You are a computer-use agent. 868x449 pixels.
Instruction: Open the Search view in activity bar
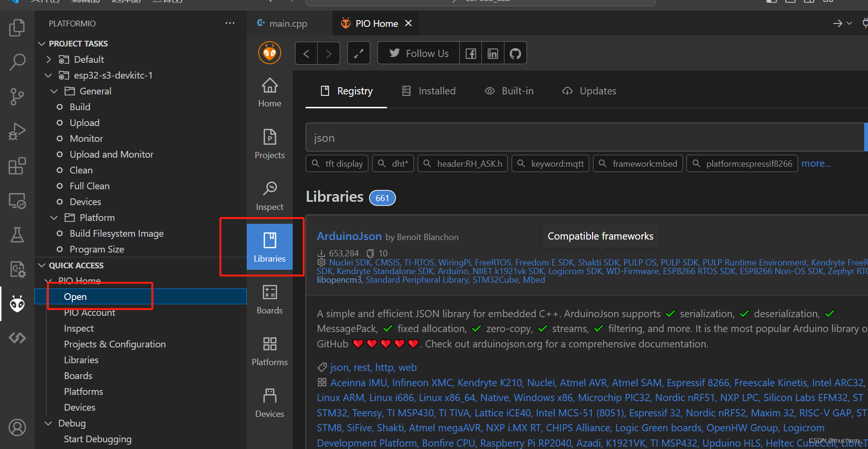(x=17, y=62)
